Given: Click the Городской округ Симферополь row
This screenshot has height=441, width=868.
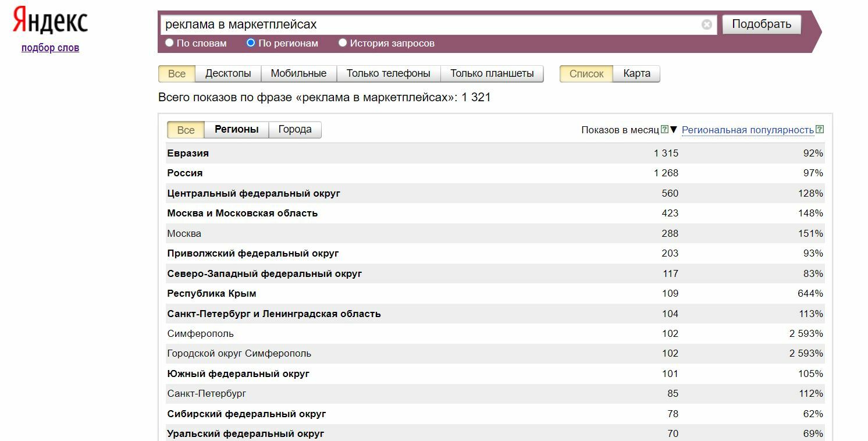Looking at the screenshot, I should pos(495,354).
